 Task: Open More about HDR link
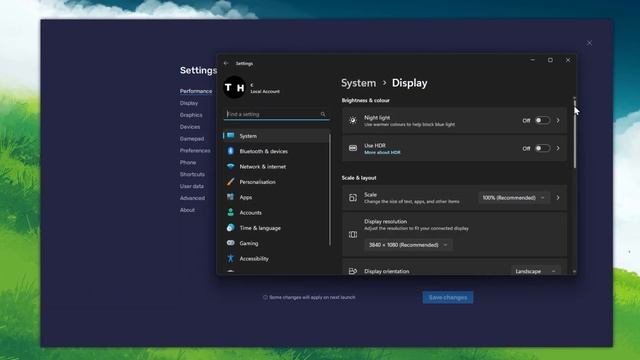[x=382, y=153]
